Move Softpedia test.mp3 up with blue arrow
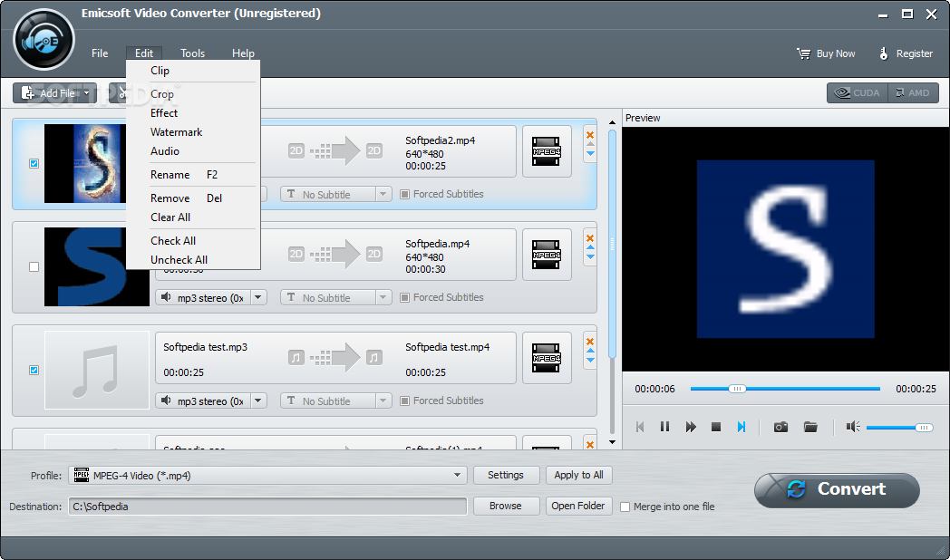 (590, 351)
